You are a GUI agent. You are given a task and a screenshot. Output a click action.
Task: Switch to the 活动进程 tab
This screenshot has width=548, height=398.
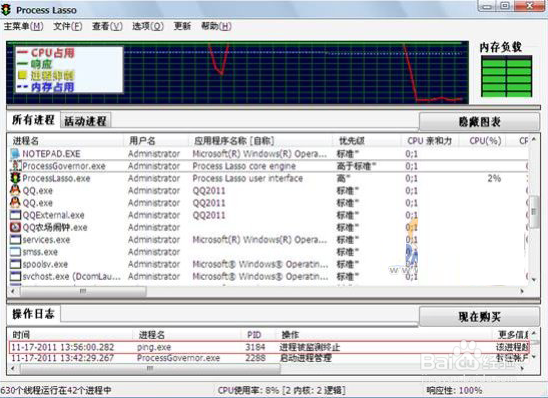tap(85, 121)
